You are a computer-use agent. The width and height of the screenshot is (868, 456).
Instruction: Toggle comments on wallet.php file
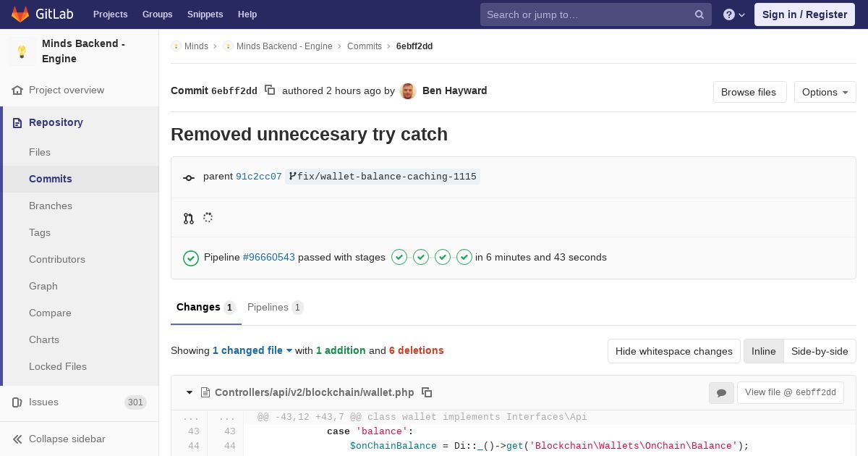coord(721,392)
